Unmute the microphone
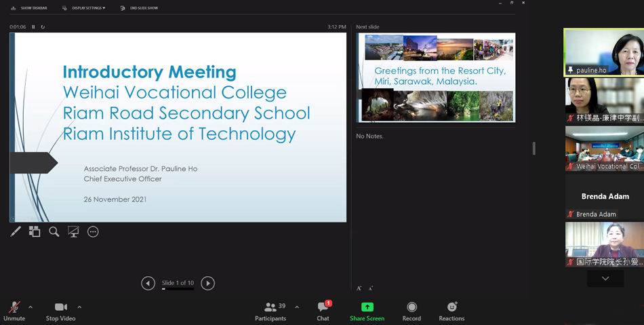Screen dimensions: 644x325 [x=14, y=311]
